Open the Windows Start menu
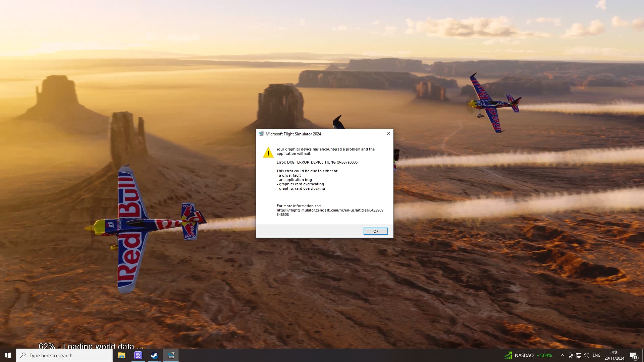The image size is (644, 362). (8, 355)
